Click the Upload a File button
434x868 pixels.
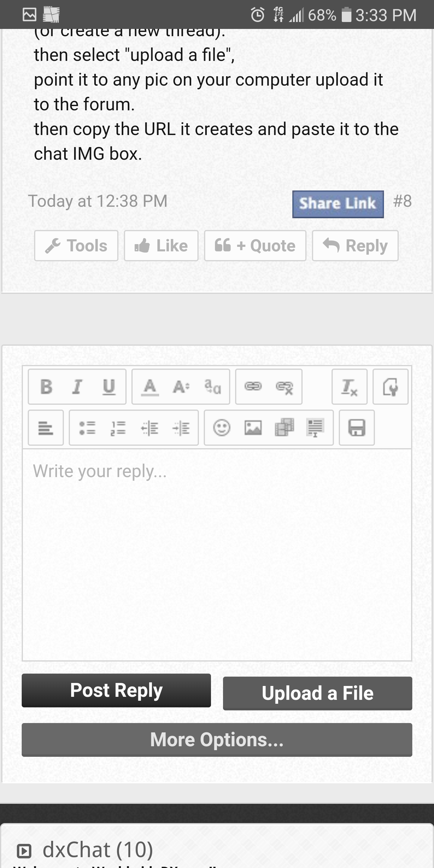[317, 693]
